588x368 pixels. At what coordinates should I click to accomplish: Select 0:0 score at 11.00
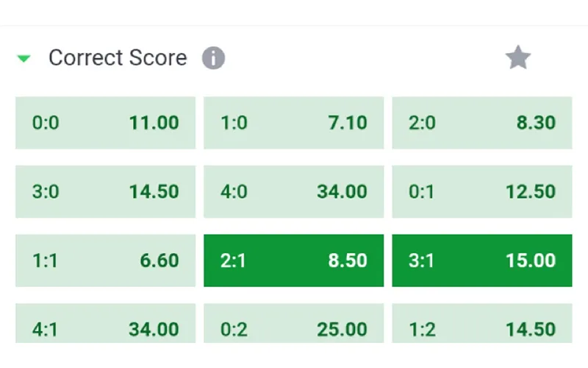tap(105, 123)
